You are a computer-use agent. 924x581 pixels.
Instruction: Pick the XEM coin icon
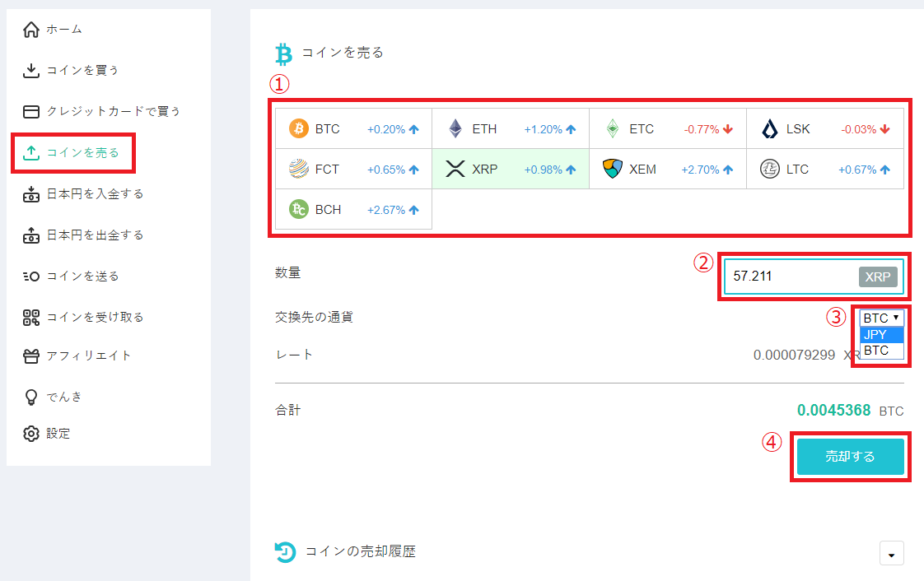tap(612, 169)
